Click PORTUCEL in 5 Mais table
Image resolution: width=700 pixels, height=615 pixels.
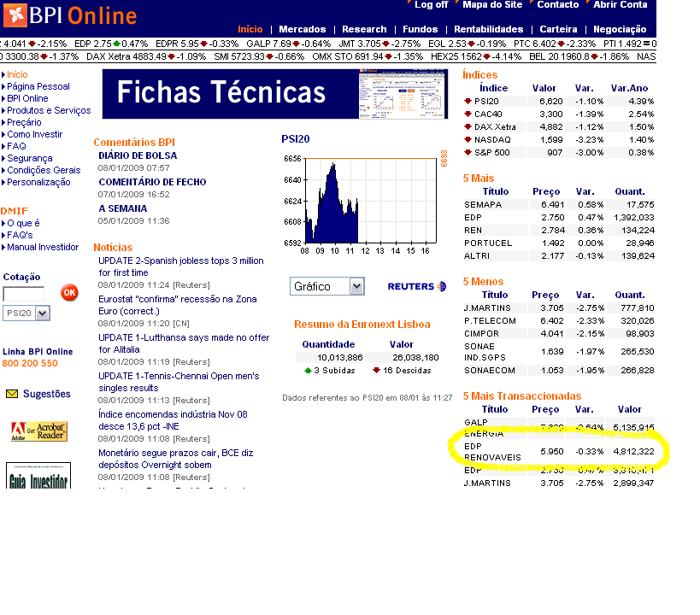(488, 243)
